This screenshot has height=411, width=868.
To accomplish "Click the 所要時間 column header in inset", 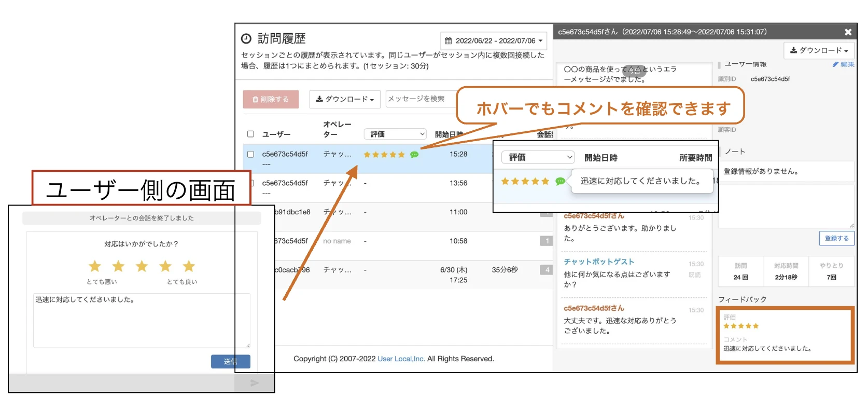I will point(696,158).
